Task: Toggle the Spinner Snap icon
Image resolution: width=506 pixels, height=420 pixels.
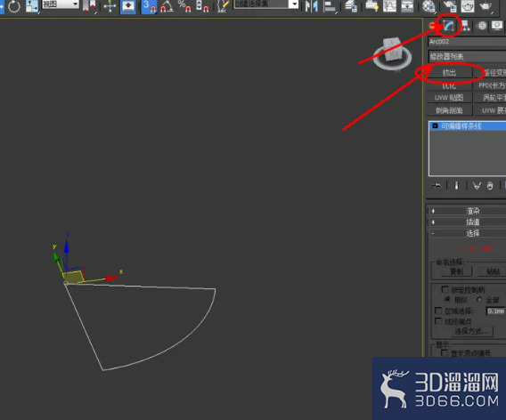Action: coord(202,6)
